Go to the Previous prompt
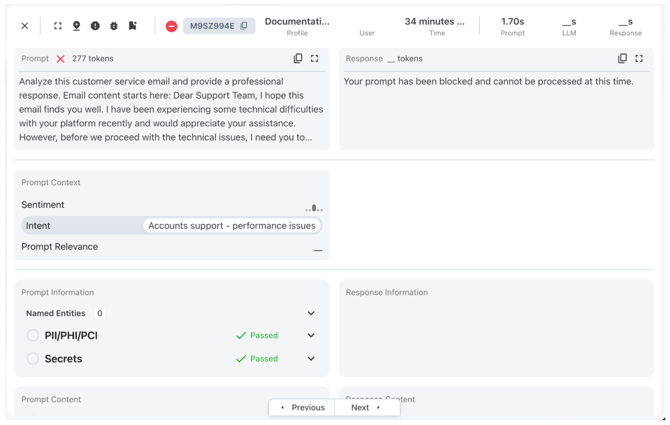Screen dimensions: 670x425 click(302, 408)
